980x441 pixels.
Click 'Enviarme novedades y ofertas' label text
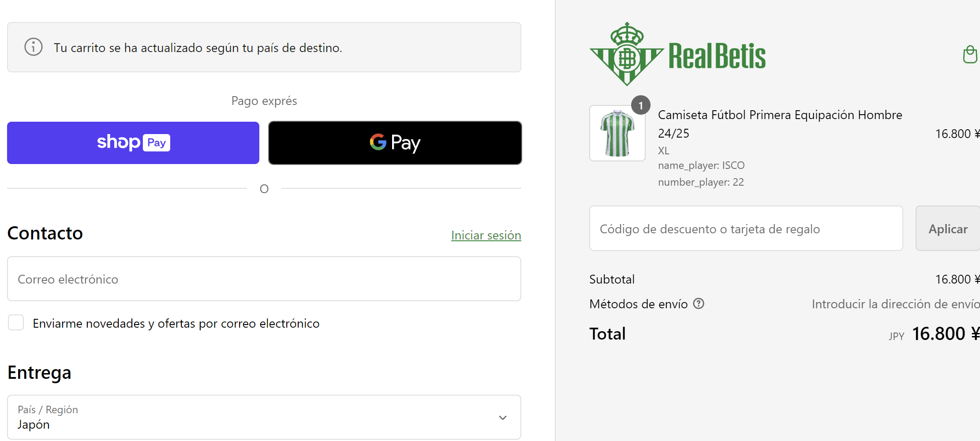pyautogui.click(x=176, y=323)
